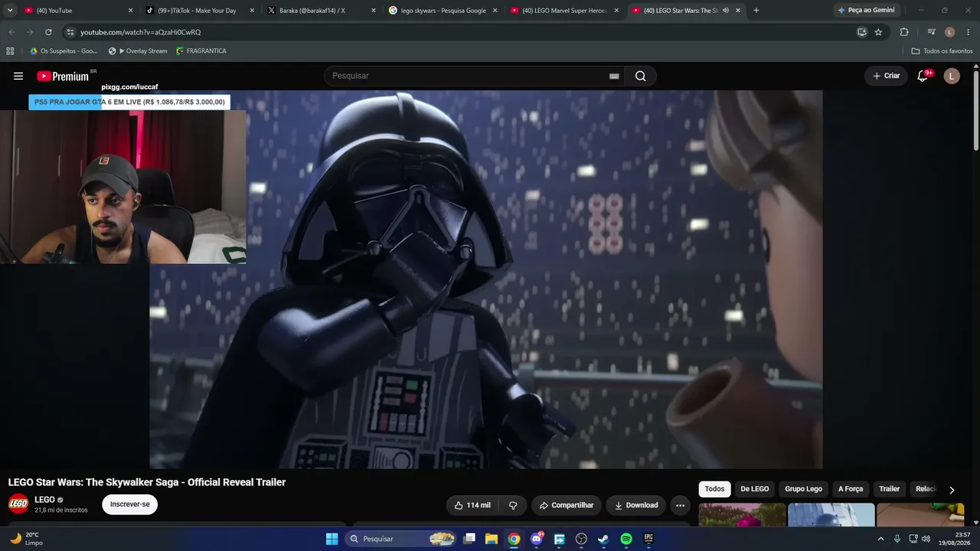The image size is (980, 551).
Task: Select the Todos filter chip
Action: pos(714,489)
